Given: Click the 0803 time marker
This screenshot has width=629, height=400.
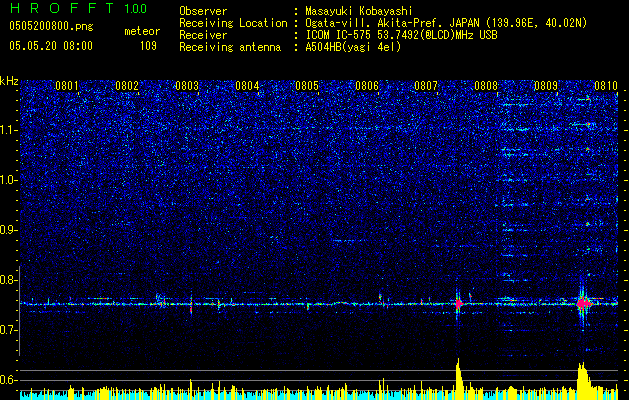Looking at the screenshot, I should pyautogui.click(x=187, y=86).
